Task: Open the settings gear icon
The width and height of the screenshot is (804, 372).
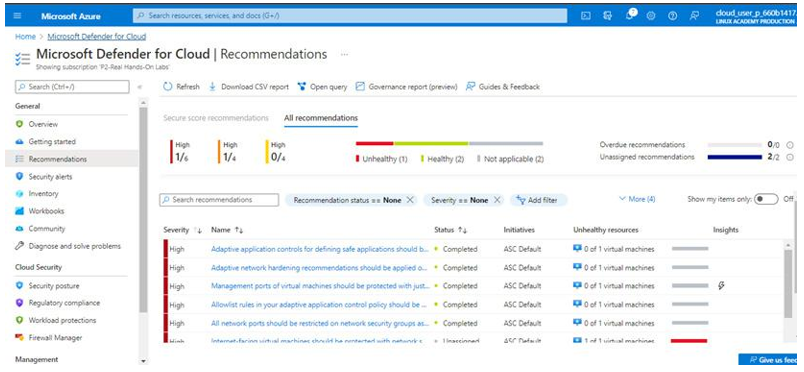Action: coord(651,16)
